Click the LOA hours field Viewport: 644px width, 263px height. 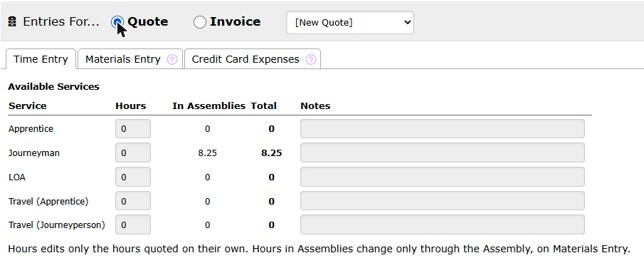point(133,177)
